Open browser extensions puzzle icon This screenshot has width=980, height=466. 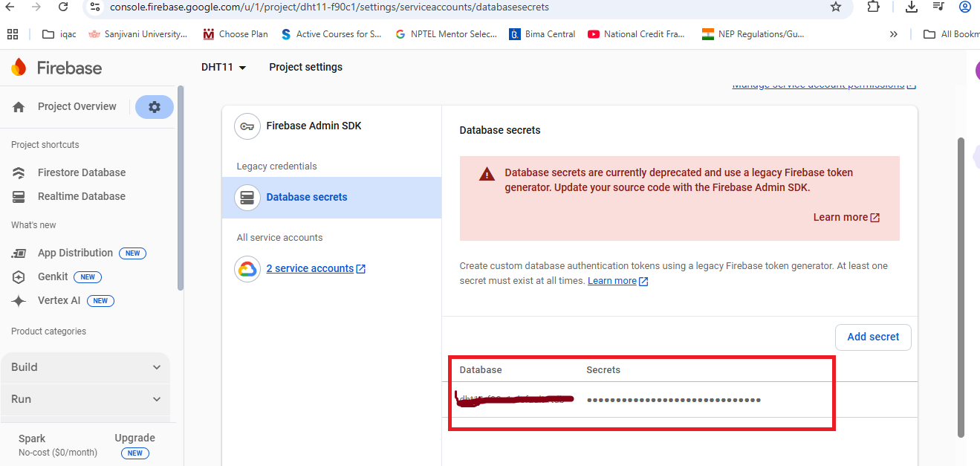[874, 7]
